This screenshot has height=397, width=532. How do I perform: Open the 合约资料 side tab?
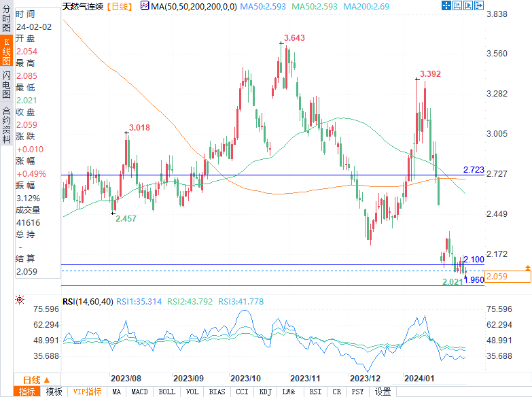6,120
